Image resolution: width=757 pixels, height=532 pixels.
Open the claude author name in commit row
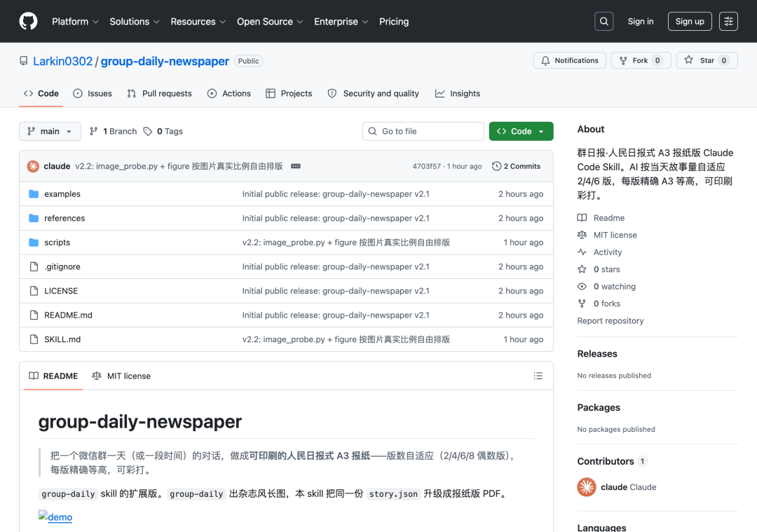click(x=57, y=166)
